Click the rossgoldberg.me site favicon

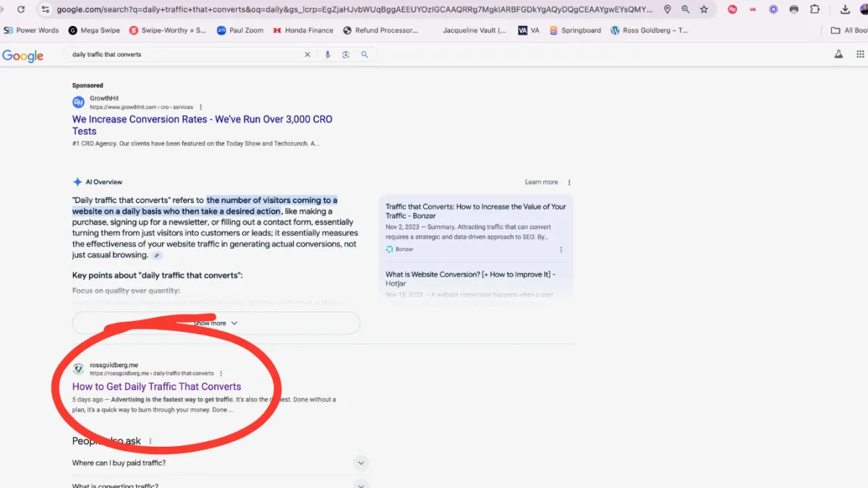(x=78, y=369)
